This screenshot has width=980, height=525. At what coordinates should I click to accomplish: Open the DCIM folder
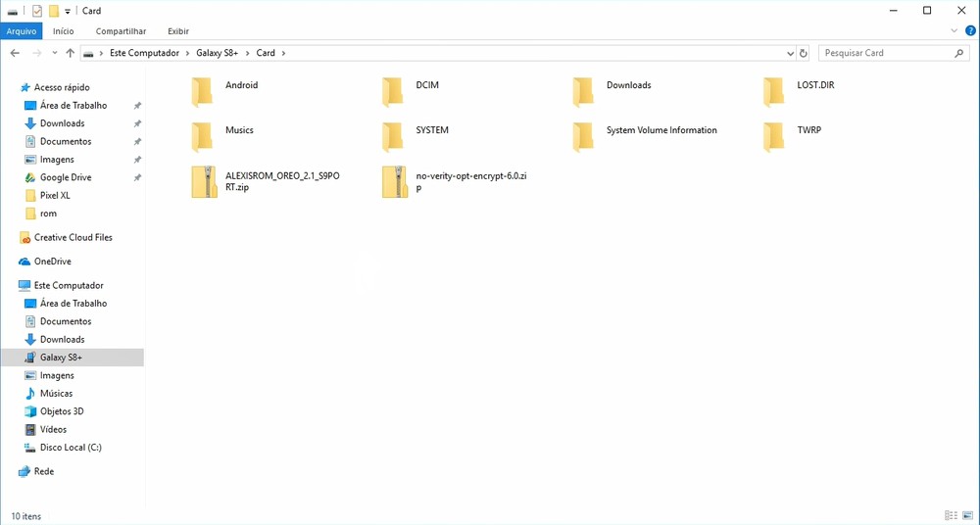[393, 91]
